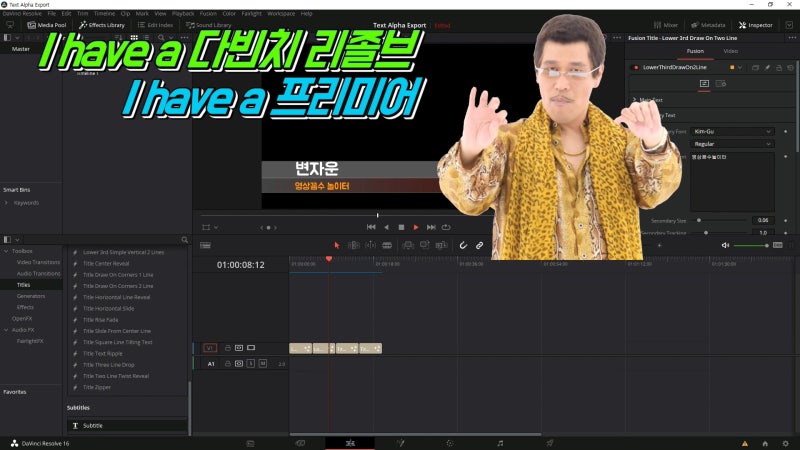Lock the V1 video track
Screen dimensions: 800x450
coord(228,348)
